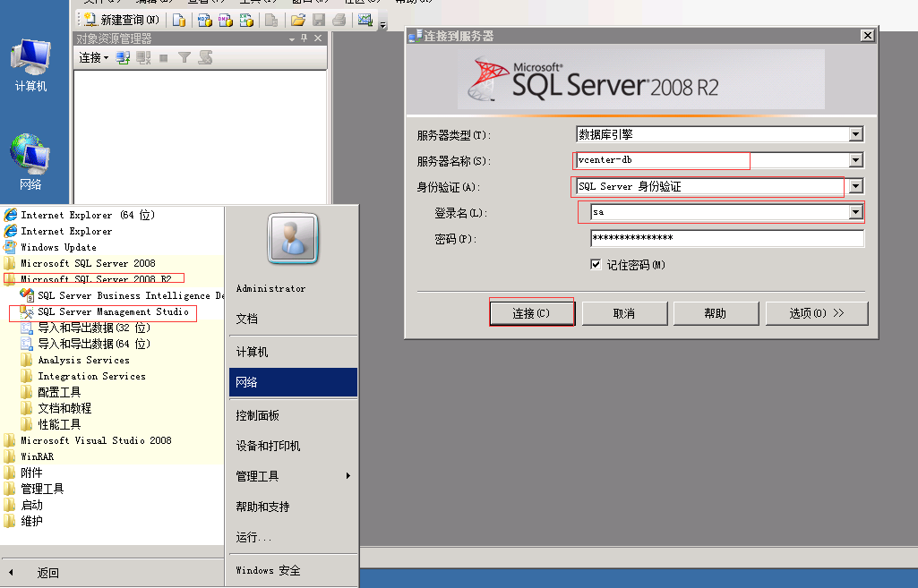Expand the Integration Services folder
Viewport: 918px width, 588px height.
(x=83, y=376)
